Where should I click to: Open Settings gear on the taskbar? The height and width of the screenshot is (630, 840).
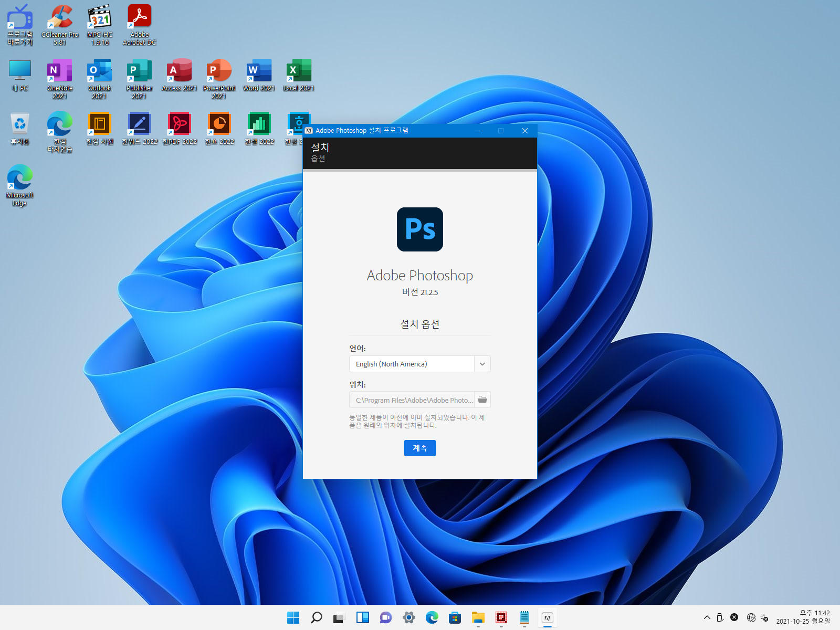point(409,617)
